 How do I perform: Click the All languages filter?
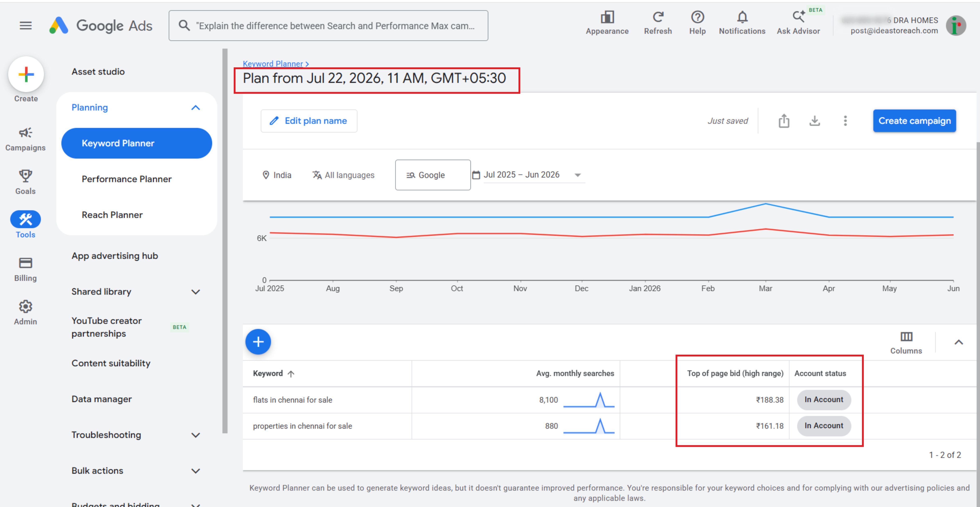tap(343, 175)
